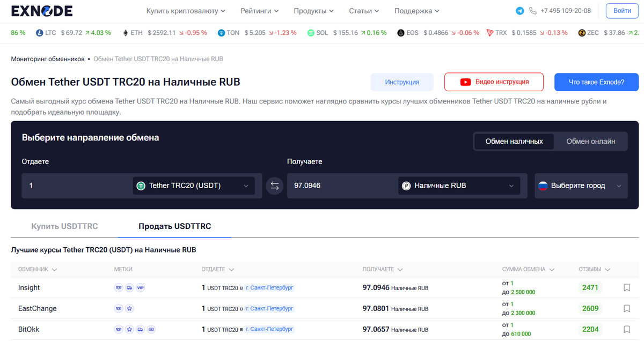Image resolution: width=644 pixels, height=341 pixels.
Task: Click the swap direction arrows between exchange fields
Action: pos(274,185)
